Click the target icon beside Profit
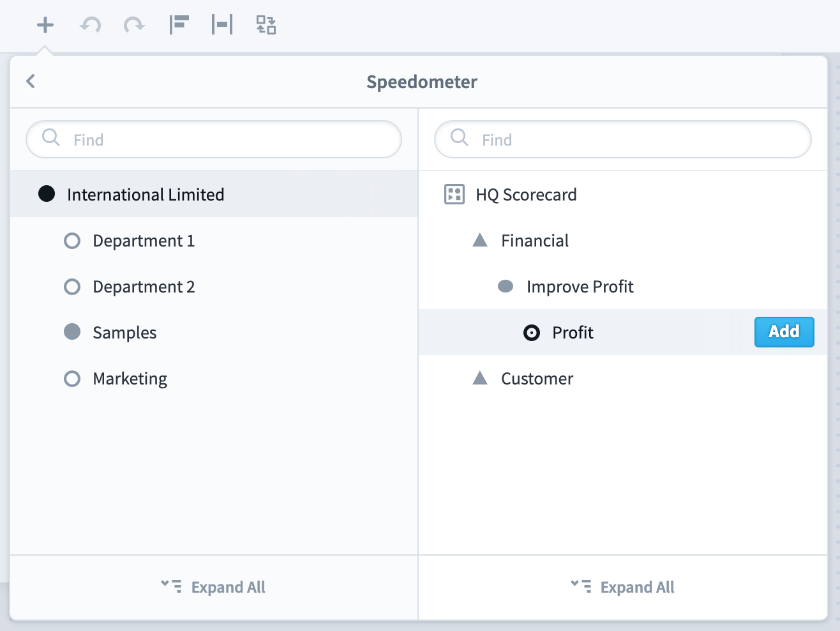The image size is (840, 631). click(x=532, y=333)
